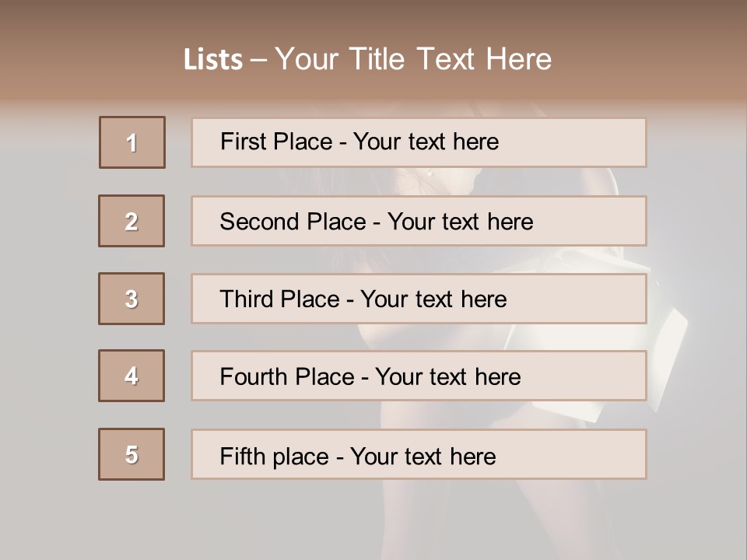The height and width of the screenshot is (560, 747).
Task: Click the dash in the slide title
Action: pyautogui.click(x=258, y=60)
